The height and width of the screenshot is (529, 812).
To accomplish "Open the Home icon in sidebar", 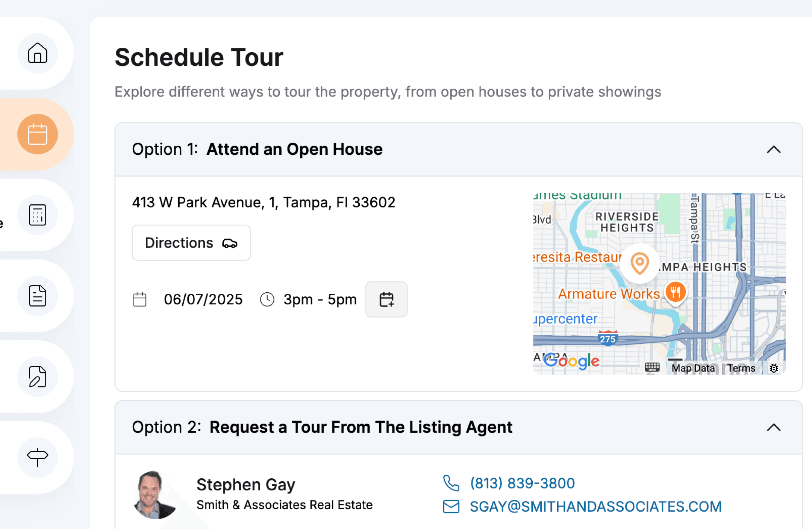I will 38,53.
